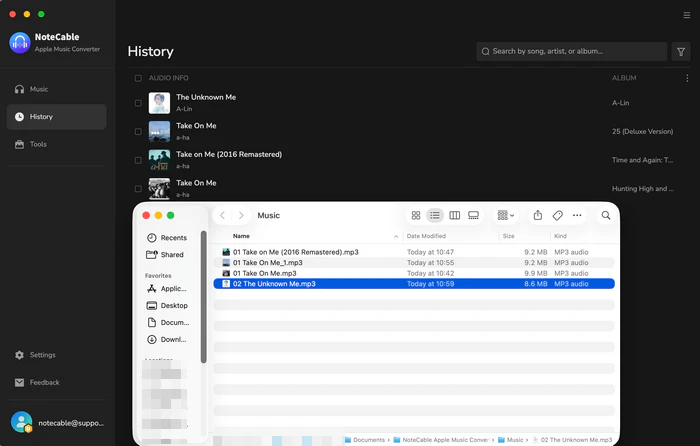Click The Unknown Me song title

click(x=206, y=97)
